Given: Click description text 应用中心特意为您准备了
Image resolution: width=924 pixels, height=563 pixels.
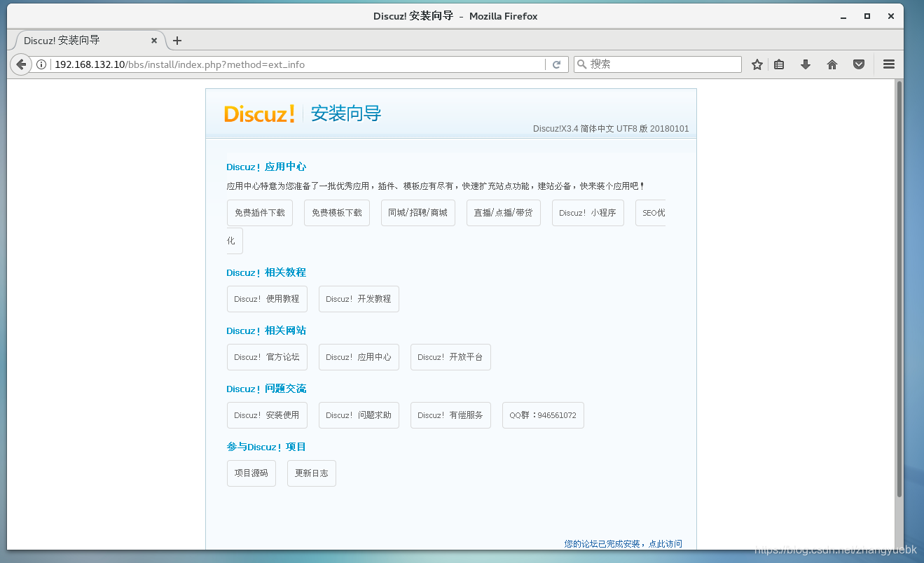Looking at the screenshot, I should point(435,186).
